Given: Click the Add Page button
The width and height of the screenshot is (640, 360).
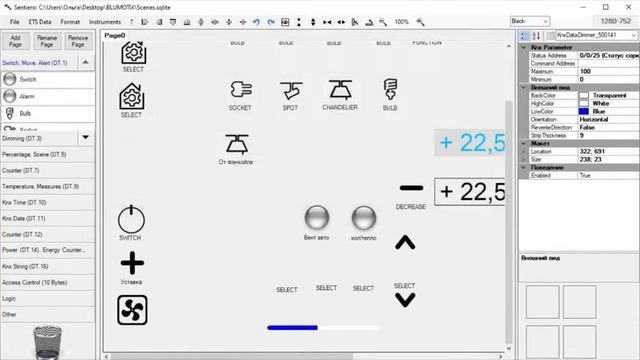Looking at the screenshot, I should (x=16, y=41).
